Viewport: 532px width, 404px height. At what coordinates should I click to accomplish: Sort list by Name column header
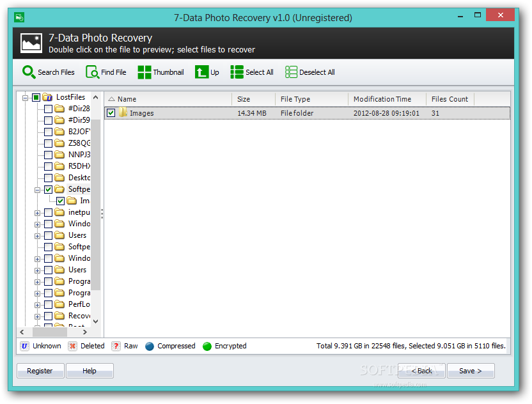pos(168,99)
